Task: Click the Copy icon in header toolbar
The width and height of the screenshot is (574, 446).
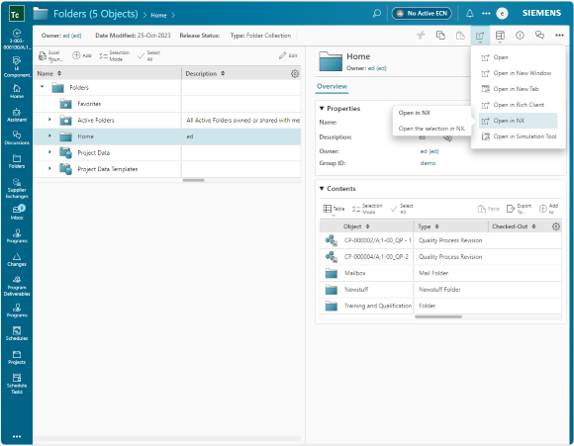Action: (441, 35)
